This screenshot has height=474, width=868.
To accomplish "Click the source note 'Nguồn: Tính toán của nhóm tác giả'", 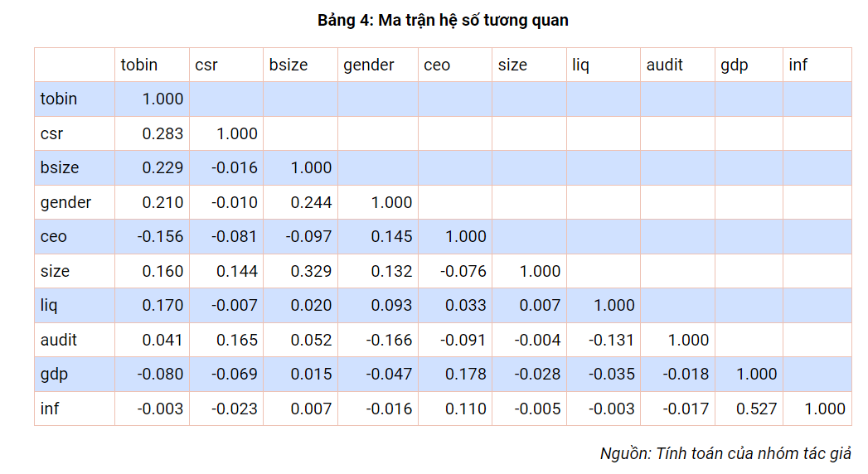I will click(x=725, y=453).
